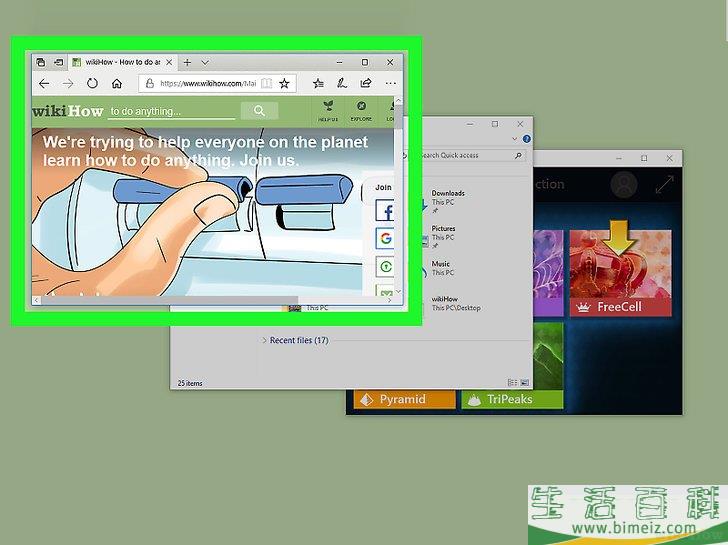Click the wikiHow search magnifier button
The image size is (728, 545).
pos(259,110)
